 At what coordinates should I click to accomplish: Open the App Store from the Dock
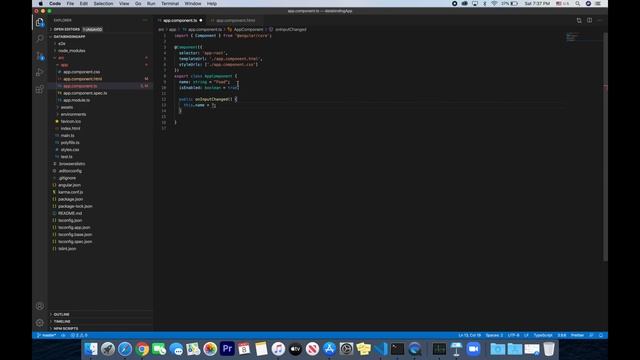coord(329,349)
